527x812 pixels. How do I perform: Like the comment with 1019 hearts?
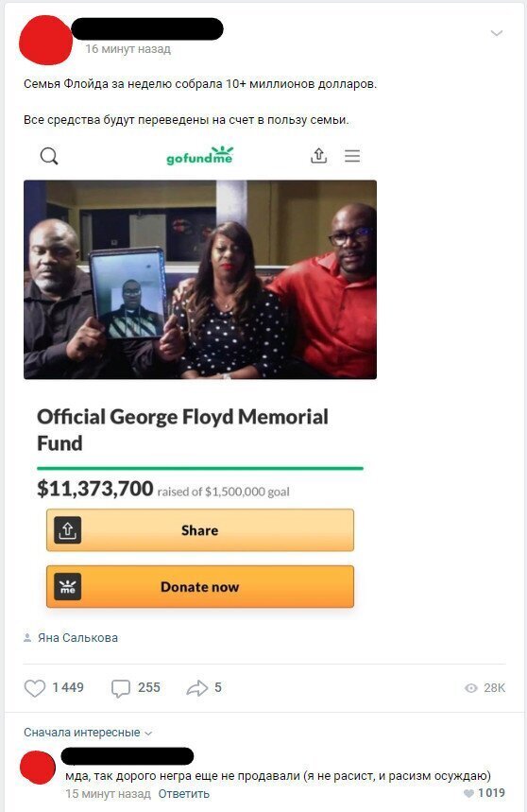click(x=469, y=793)
